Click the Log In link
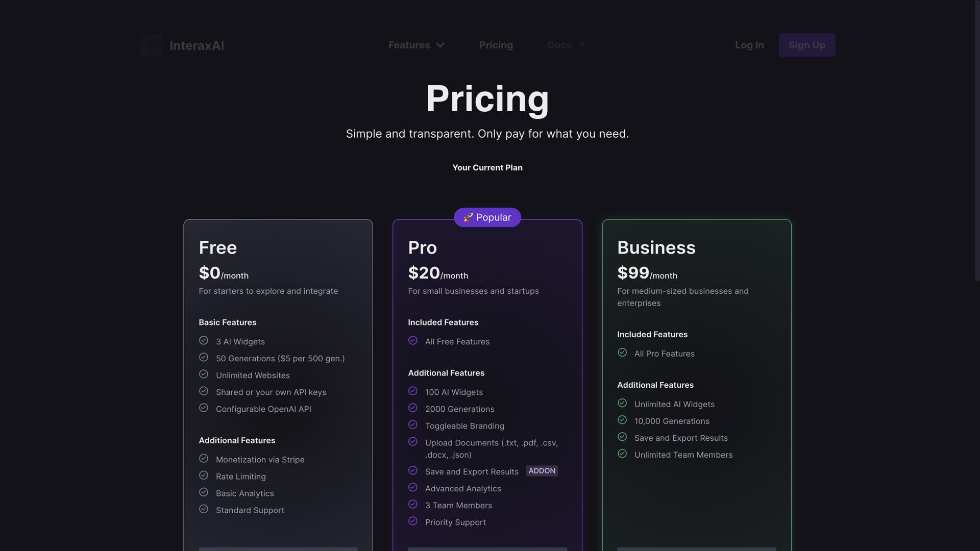 click(749, 45)
